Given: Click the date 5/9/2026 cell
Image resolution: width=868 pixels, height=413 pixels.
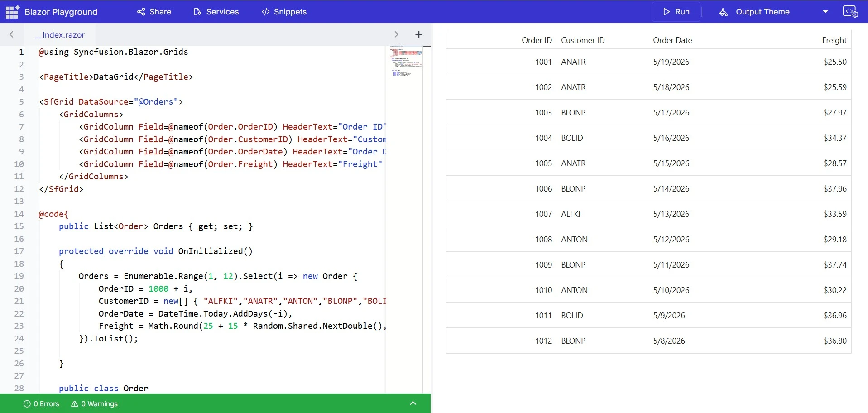Looking at the screenshot, I should pyautogui.click(x=695, y=315).
